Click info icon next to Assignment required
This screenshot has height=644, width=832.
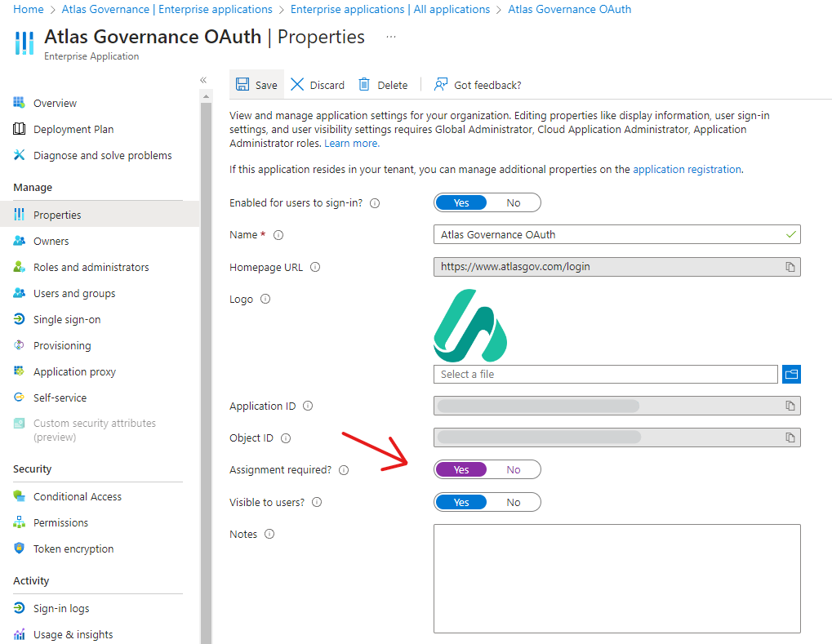[344, 470]
